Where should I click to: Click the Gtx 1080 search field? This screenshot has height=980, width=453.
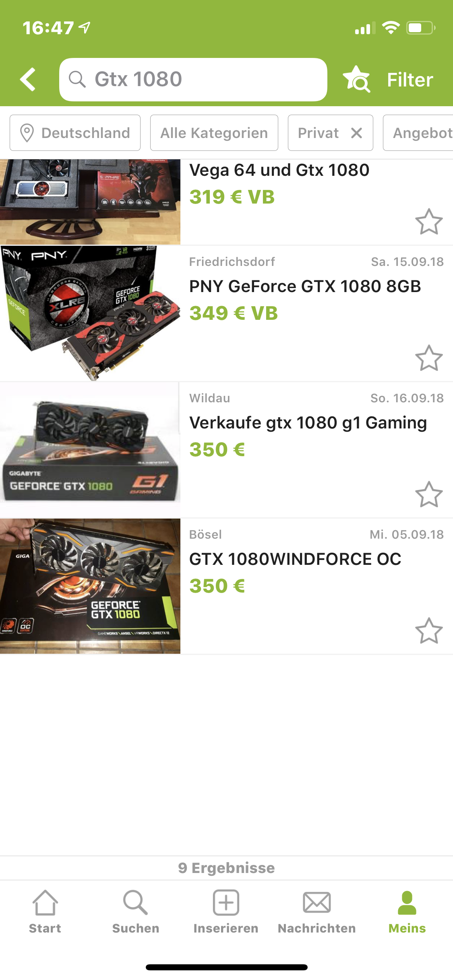[193, 79]
